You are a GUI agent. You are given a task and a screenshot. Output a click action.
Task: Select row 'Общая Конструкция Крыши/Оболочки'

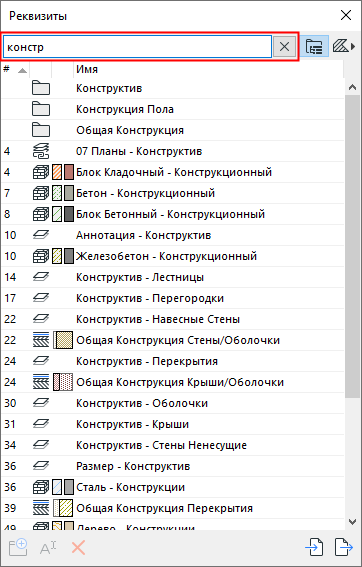click(x=173, y=382)
